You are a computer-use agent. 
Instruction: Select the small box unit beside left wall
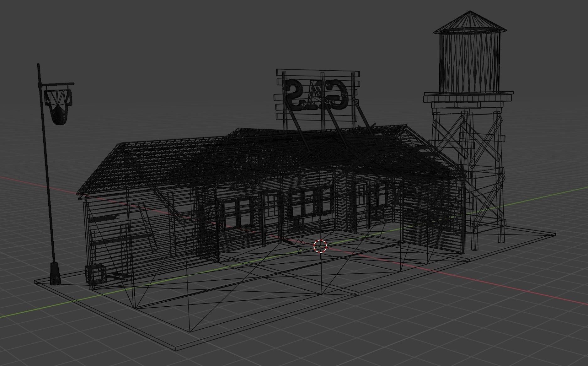coord(96,275)
